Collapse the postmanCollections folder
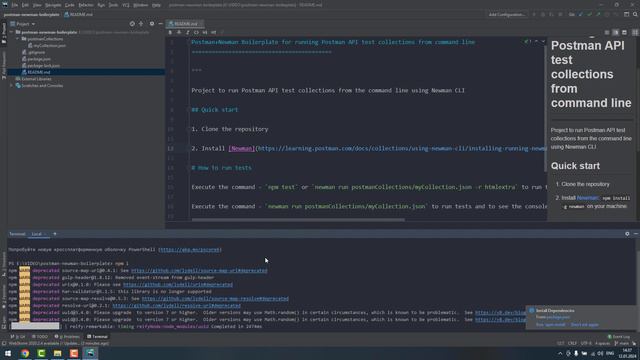Viewport: 640px width, 360px height. click(x=18, y=39)
